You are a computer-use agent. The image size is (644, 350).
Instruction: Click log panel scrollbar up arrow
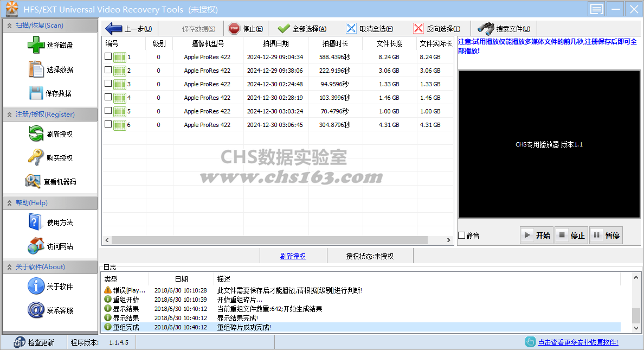[636, 278]
